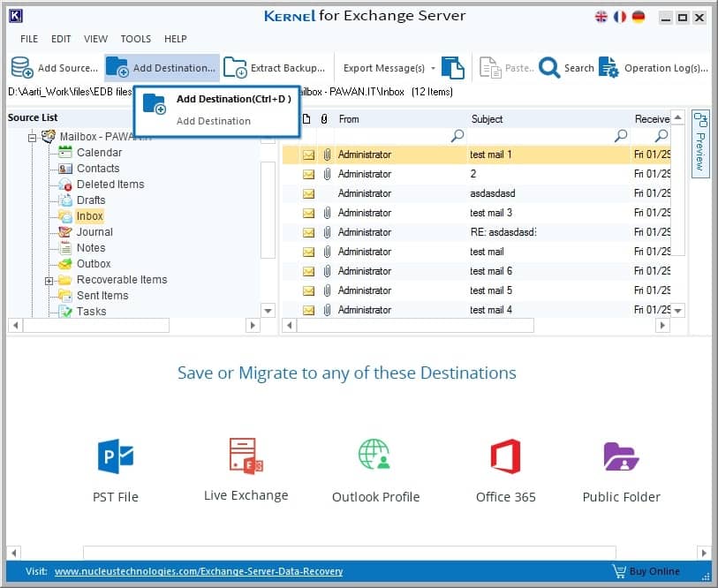Click the Extract Backup folder icon
Screen dimensions: 718x588
(x=235, y=67)
